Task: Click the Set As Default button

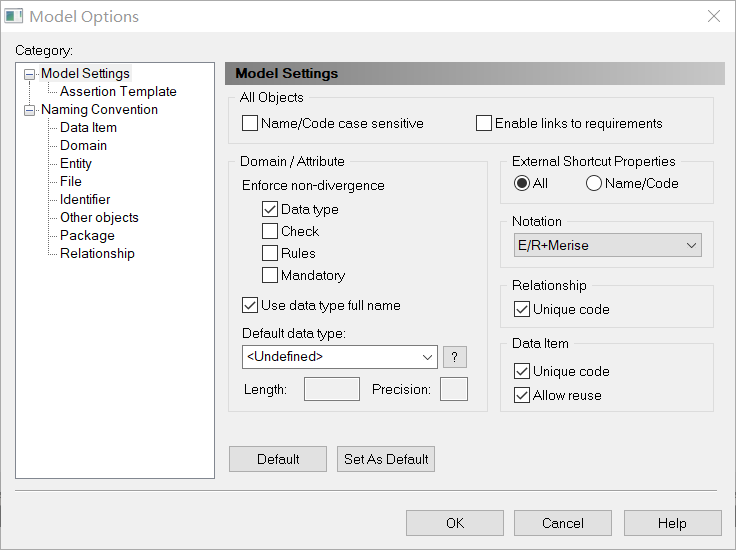Action: pos(386,459)
